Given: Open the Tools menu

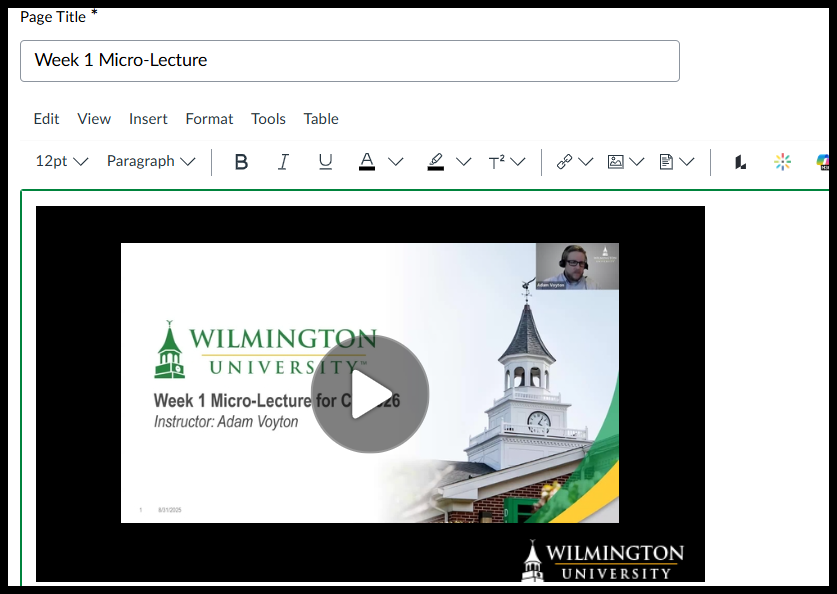Looking at the screenshot, I should click(269, 118).
